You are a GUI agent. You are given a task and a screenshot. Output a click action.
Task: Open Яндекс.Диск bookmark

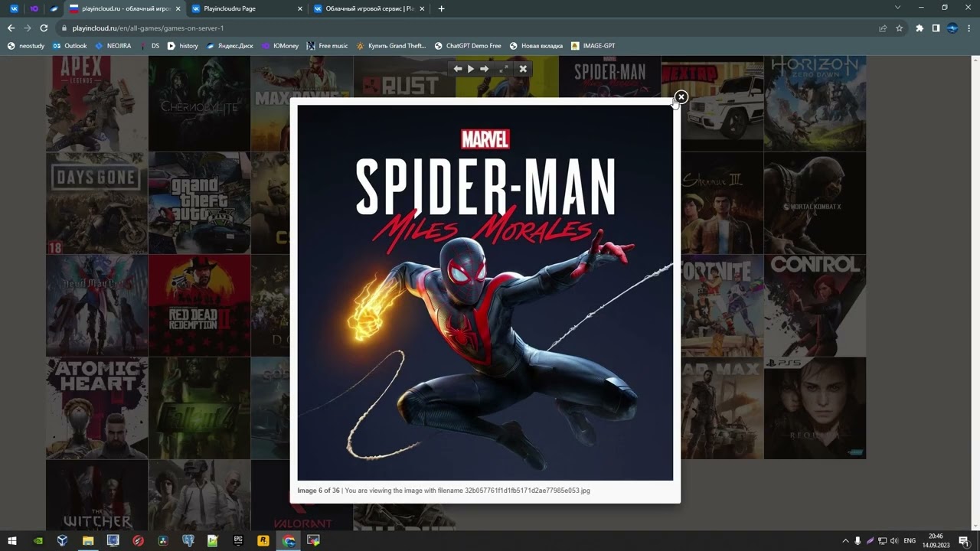tap(229, 46)
